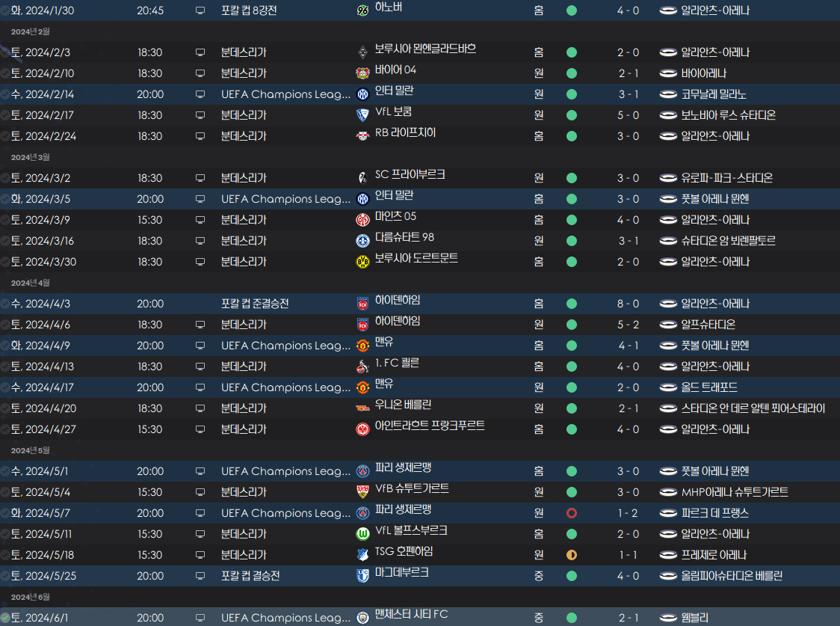Click the 마인츠 05 club badge
This screenshot has height=626, width=840.
coord(362,220)
